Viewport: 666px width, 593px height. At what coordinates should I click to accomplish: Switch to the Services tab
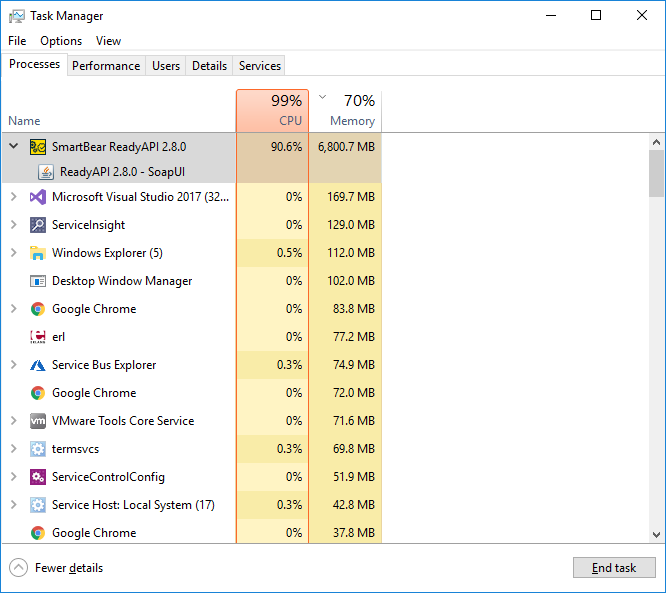pyautogui.click(x=260, y=66)
